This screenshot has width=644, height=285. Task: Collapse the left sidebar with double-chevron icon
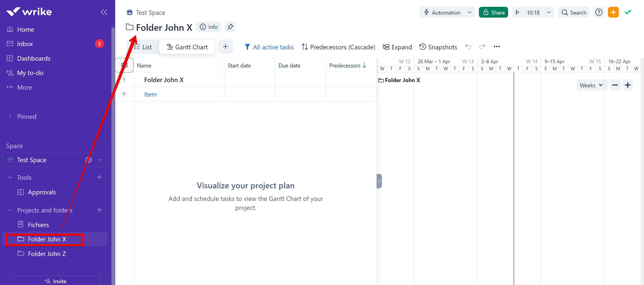click(104, 12)
